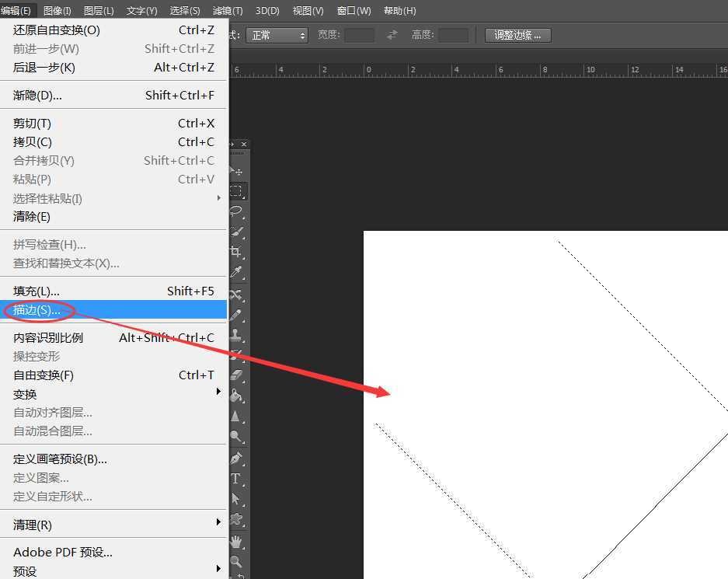Select the Rectangular Marquee tool

point(237,190)
